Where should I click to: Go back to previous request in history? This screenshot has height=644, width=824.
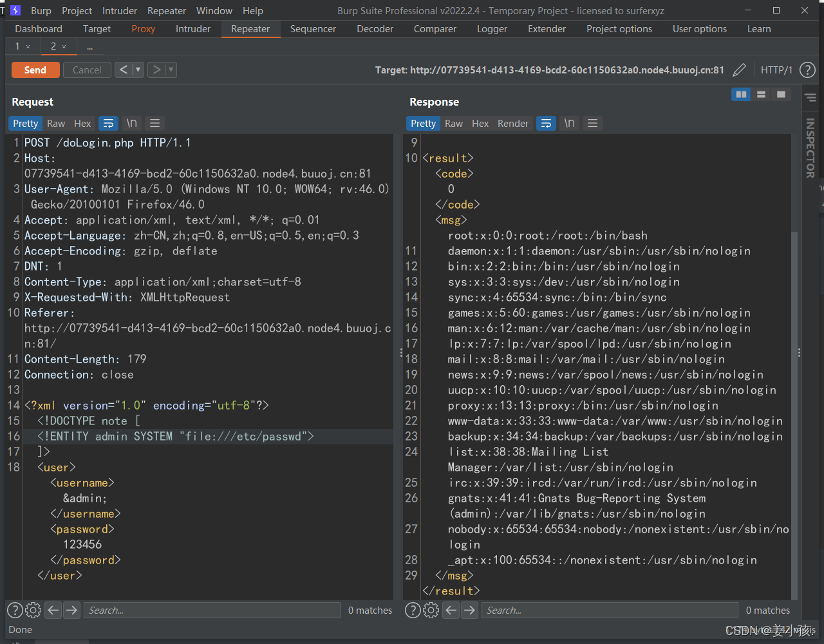tap(124, 70)
